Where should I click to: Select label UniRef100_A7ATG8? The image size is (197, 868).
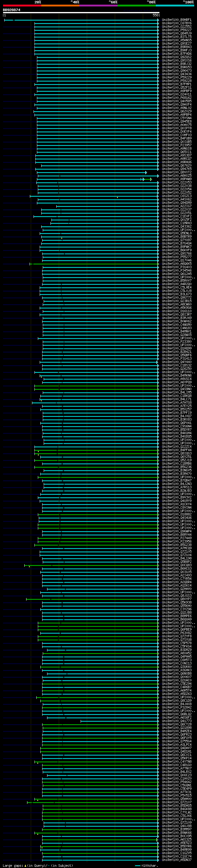[176, 403]
